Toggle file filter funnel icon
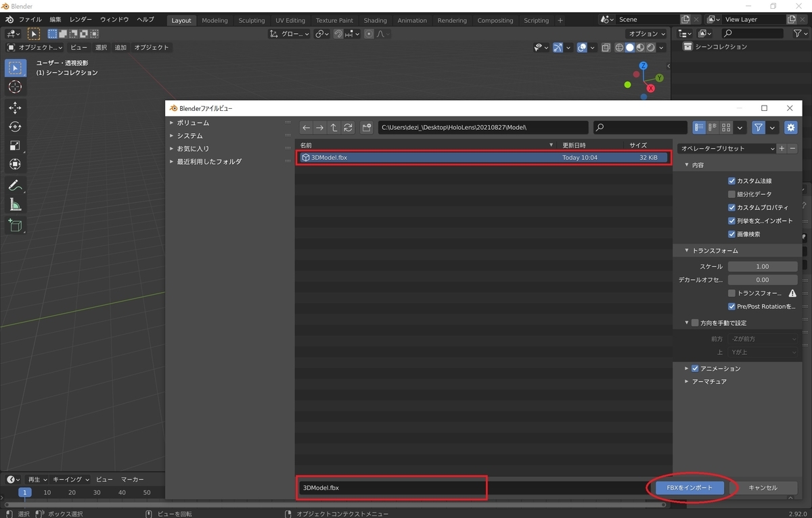Screen dimensions: 812x518 (x=759, y=127)
